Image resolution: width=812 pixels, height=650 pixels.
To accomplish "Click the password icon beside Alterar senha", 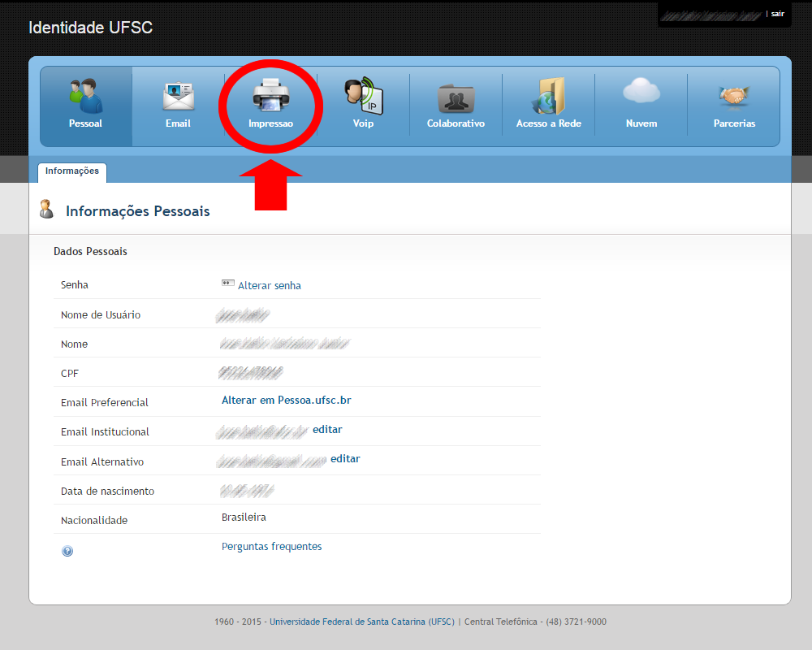I will pyautogui.click(x=228, y=283).
